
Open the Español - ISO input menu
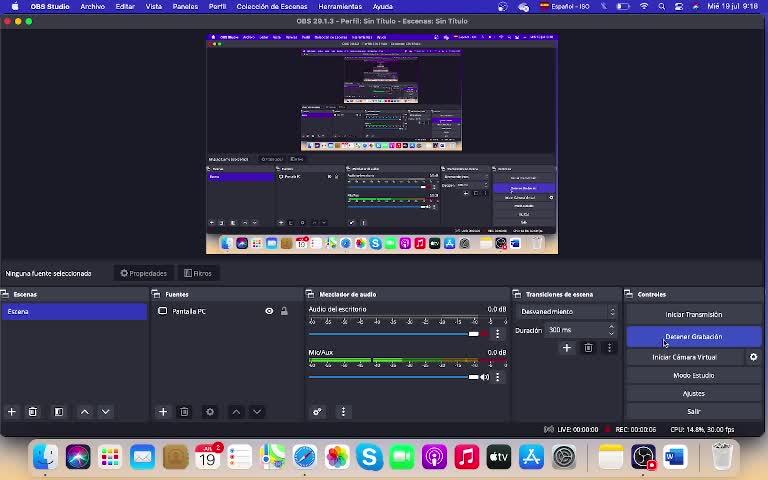[564, 6]
